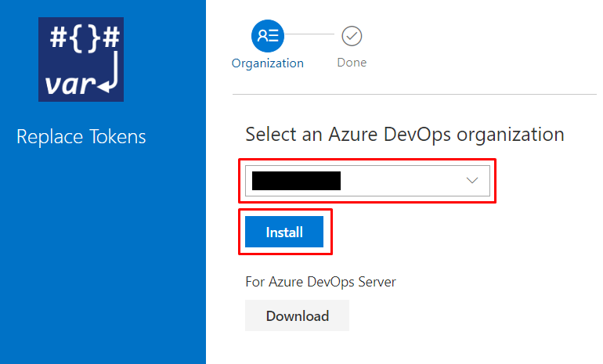Image resolution: width=603 pixels, height=364 pixels.
Task: Click the redacted organization name in dropdown
Action: point(296,181)
